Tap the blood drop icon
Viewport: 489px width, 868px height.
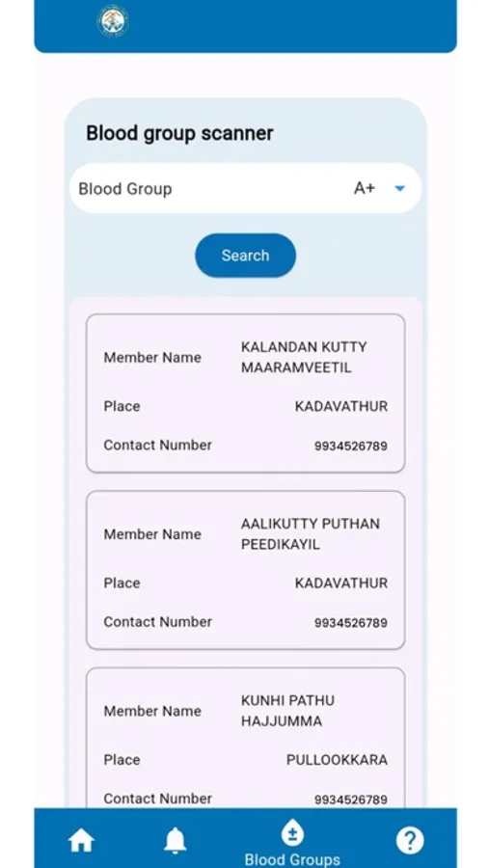pyautogui.click(x=292, y=833)
